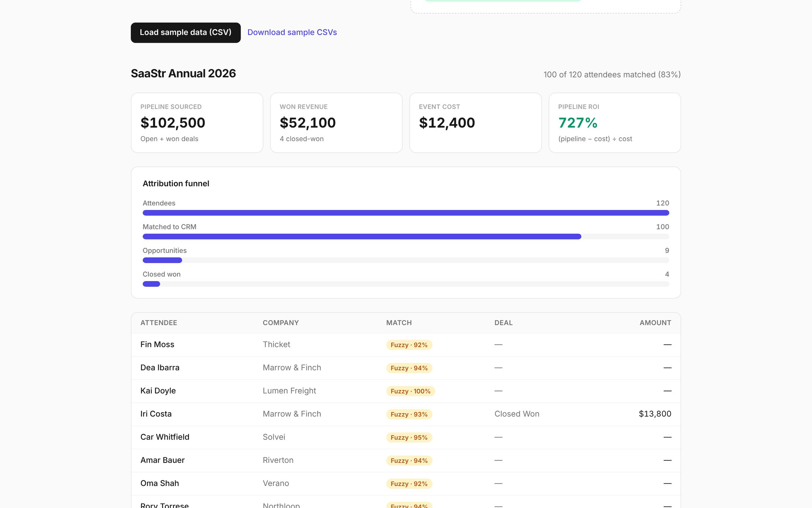The image size is (812, 508).
Task: Click the Fuzzy · 95% match badge
Action: 409,437
